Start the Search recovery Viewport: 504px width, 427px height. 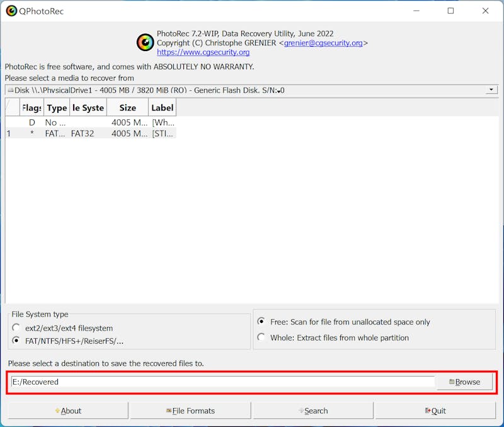tap(313, 411)
